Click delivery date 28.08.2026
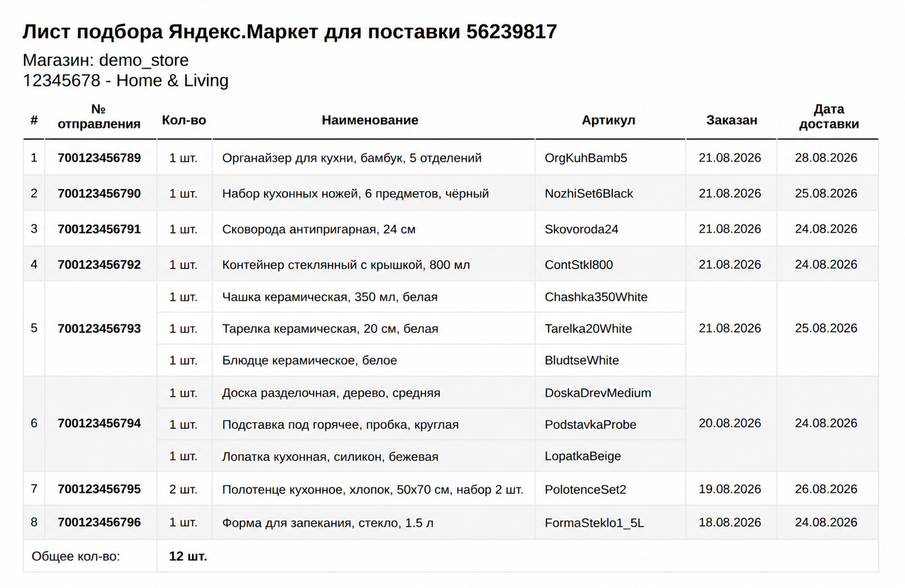The width and height of the screenshot is (905, 588). tap(826, 158)
